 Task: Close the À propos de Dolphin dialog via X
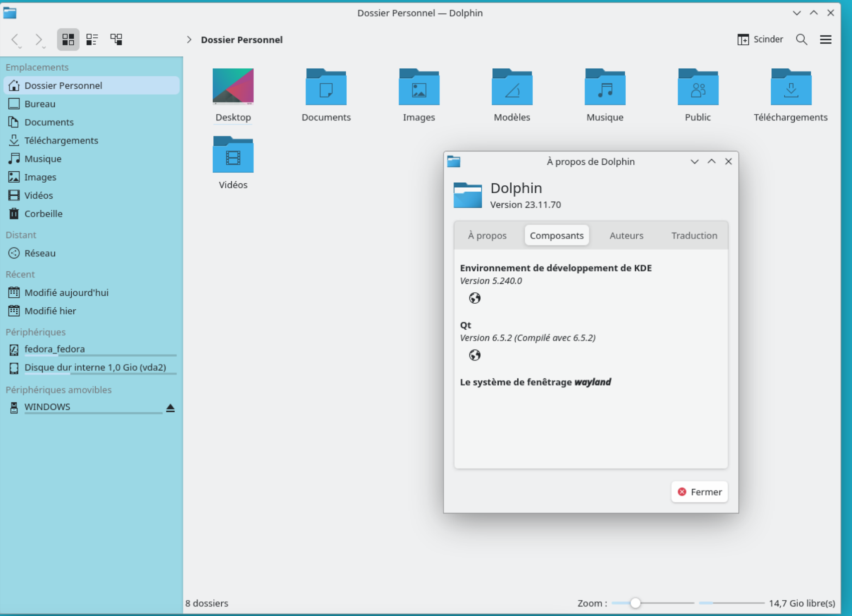point(728,161)
